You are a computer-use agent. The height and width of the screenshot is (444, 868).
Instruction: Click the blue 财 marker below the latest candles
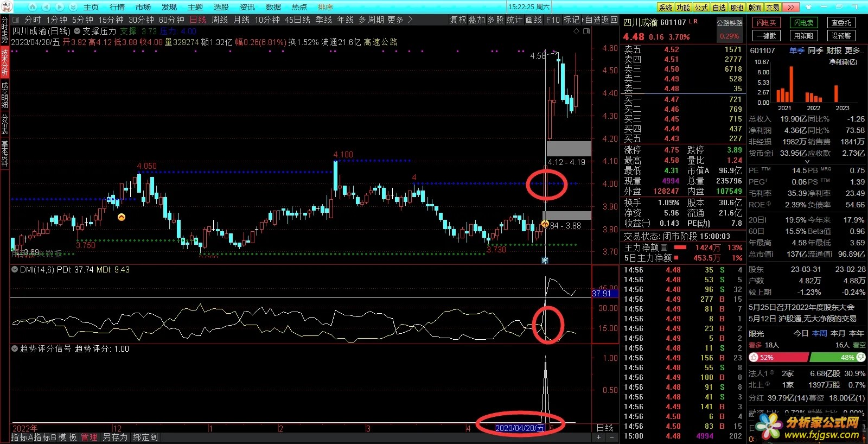point(545,260)
